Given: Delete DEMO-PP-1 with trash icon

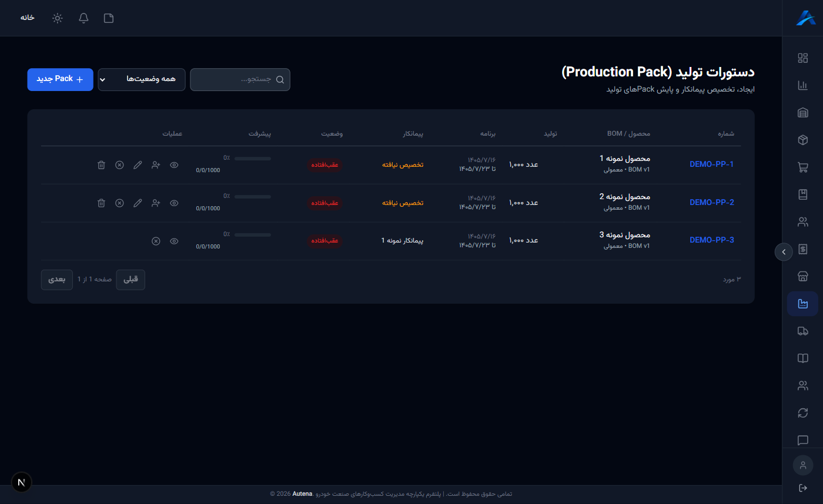Looking at the screenshot, I should pos(101,165).
